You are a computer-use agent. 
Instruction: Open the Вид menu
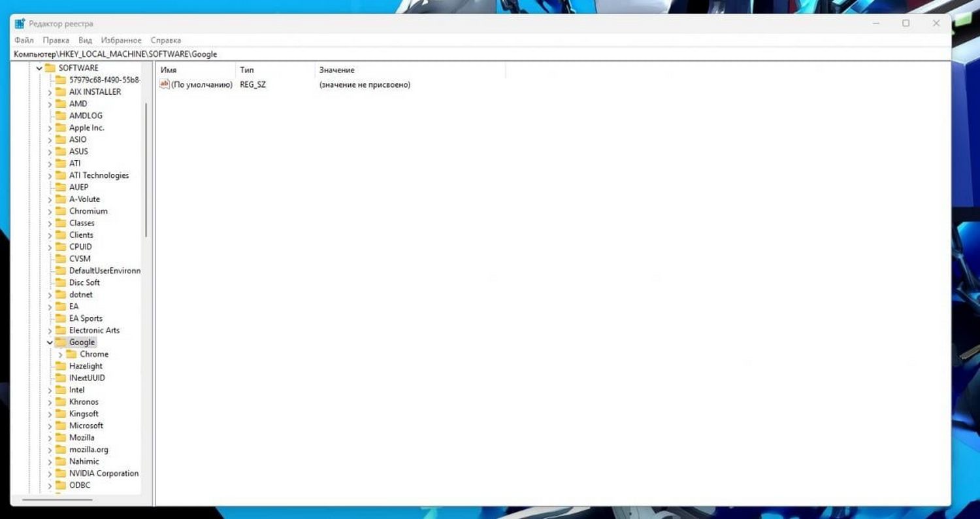point(85,41)
